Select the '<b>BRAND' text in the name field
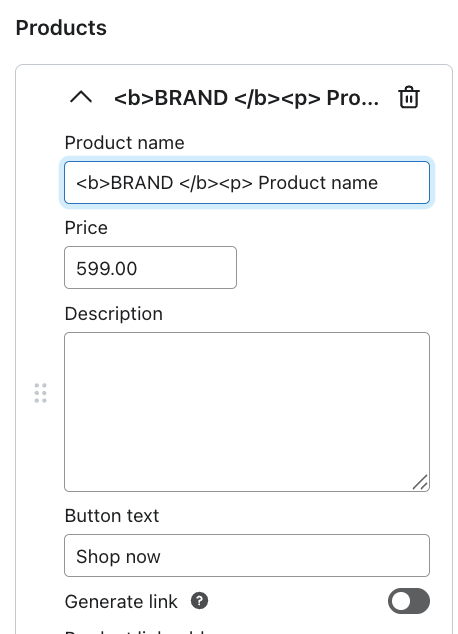 coord(125,183)
